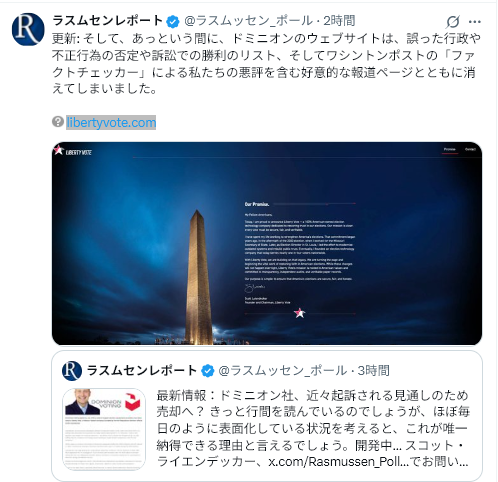This screenshot has height=482, width=498.
Task: Click the 3時間 timestamp on quoted tweet
Action: (x=373, y=371)
